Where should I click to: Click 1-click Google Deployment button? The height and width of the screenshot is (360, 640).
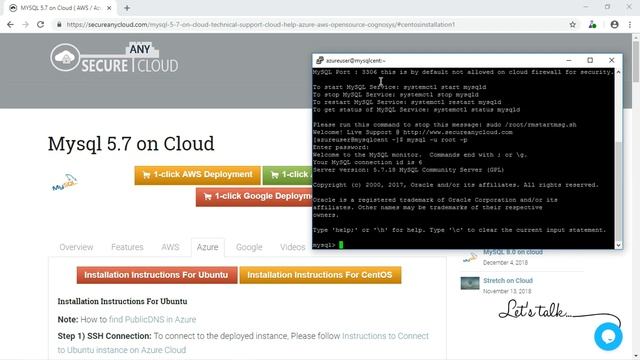[254, 197]
